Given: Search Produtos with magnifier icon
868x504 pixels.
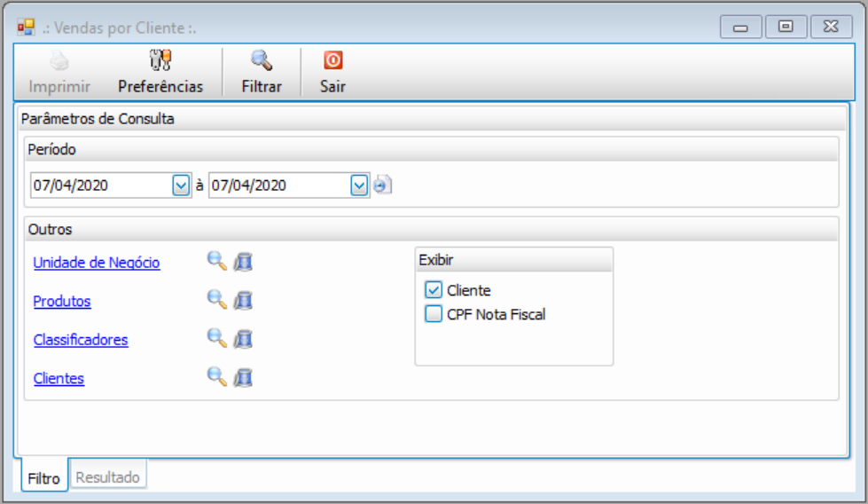Looking at the screenshot, I should click(216, 300).
